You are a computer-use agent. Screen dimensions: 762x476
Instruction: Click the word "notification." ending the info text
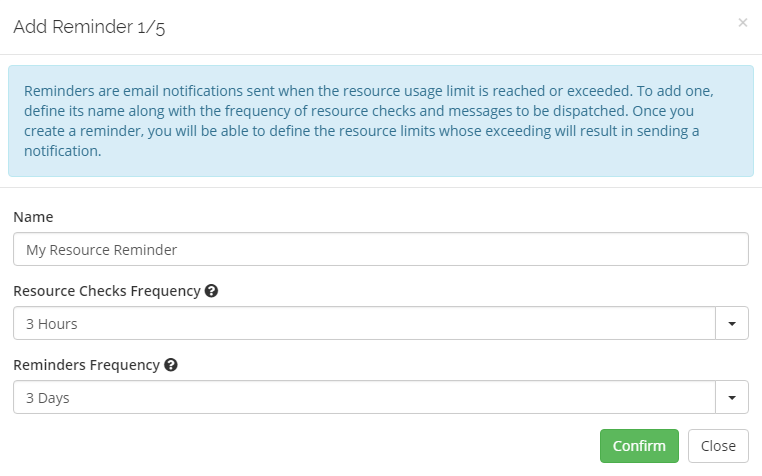[62, 152]
